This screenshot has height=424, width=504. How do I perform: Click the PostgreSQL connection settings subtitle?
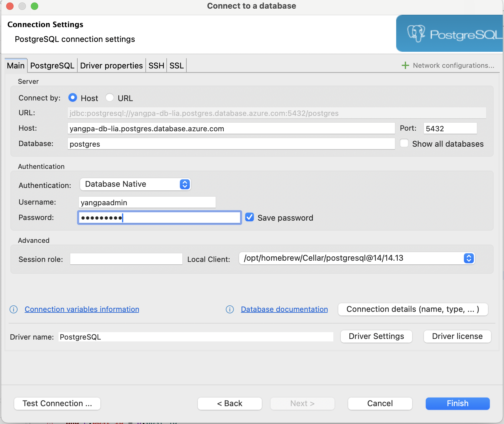(75, 39)
